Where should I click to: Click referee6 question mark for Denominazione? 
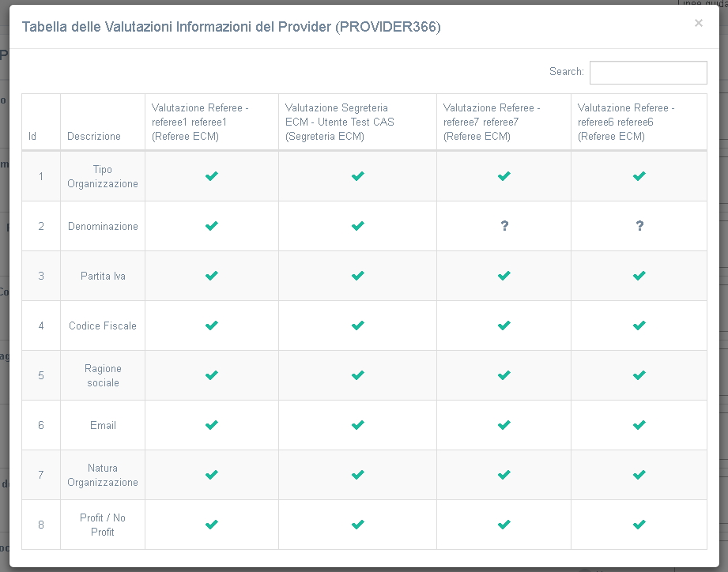tap(639, 226)
